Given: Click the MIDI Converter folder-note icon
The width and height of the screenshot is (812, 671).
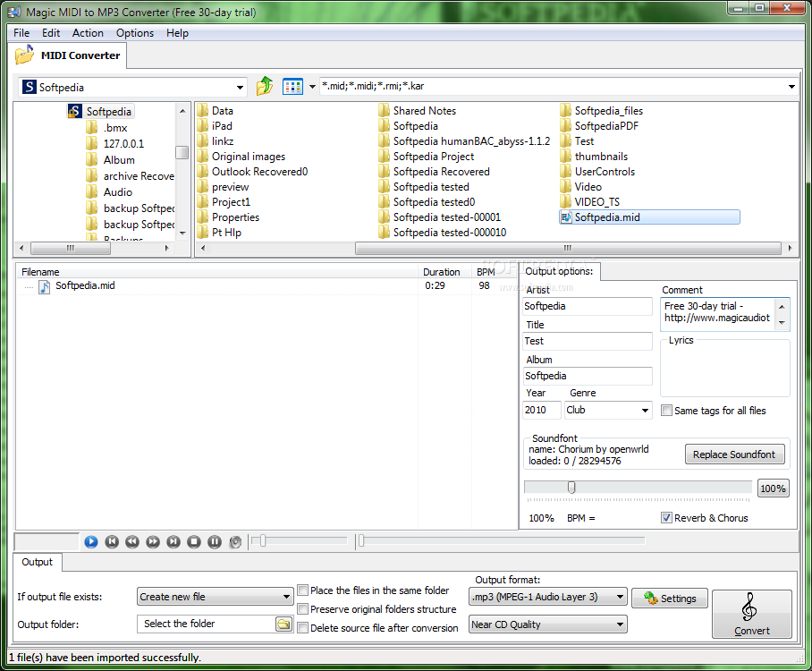Looking at the screenshot, I should (24, 55).
